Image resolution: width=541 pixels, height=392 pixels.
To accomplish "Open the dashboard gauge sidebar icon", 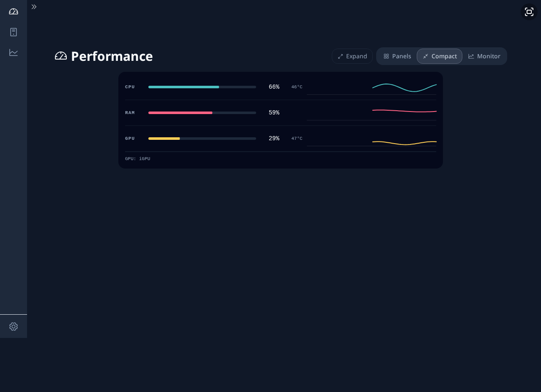I will tap(14, 11).
